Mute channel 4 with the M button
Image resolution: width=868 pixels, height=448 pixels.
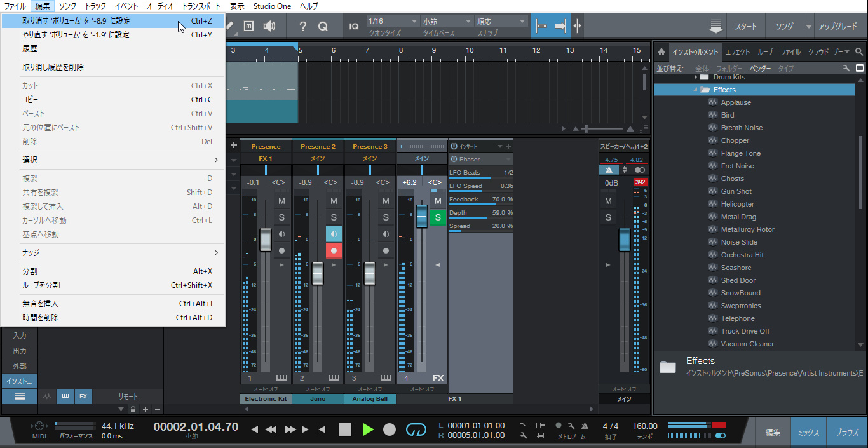(x=437, y=200)
